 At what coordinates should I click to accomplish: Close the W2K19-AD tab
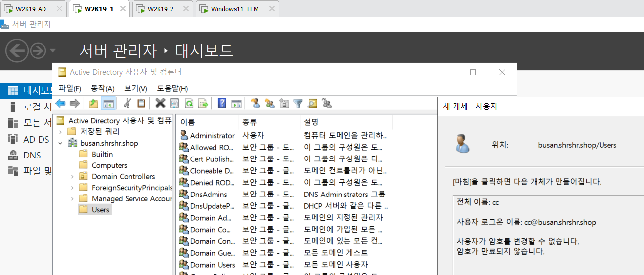click(x=59, y=9)
